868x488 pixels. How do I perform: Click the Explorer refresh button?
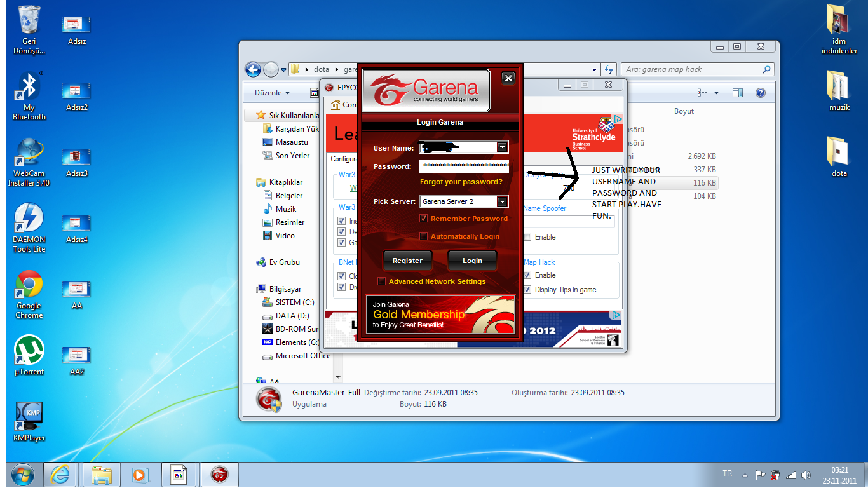[x=609, y=69]
